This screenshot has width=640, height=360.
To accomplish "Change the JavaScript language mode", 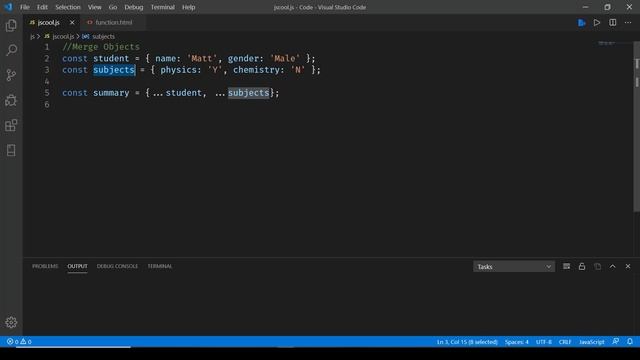I will (x=591, y=342).
